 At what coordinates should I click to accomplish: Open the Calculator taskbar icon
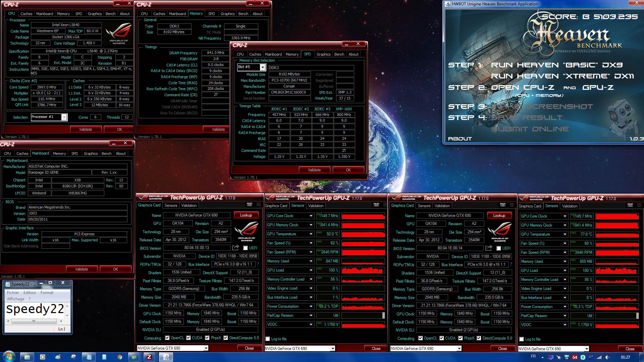(x=104, y=357)
